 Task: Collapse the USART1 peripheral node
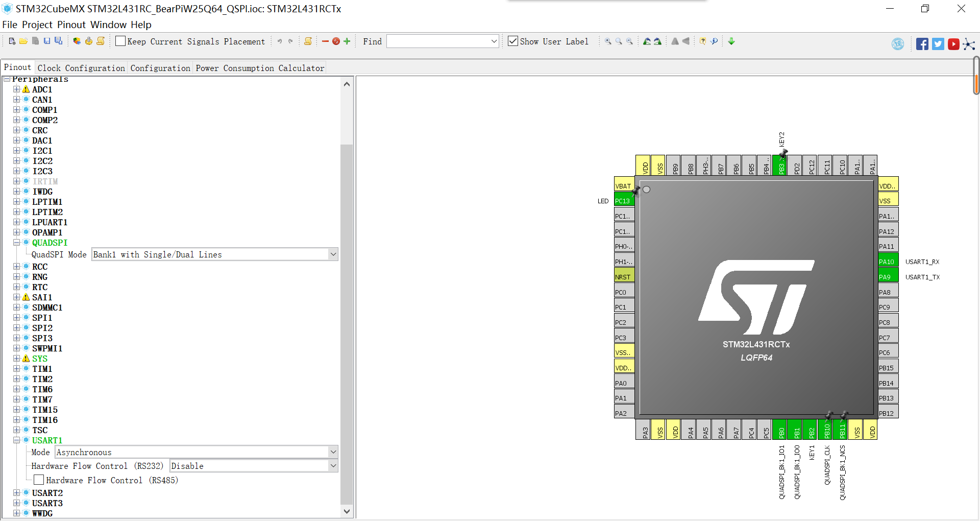17,440
